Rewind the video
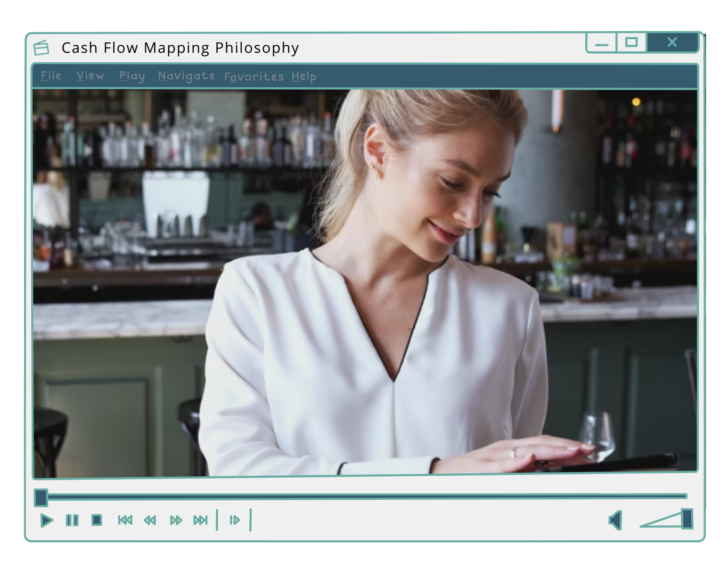Viewport: 728px width, 572px height. pyautogui.click(x=150, y=520)
